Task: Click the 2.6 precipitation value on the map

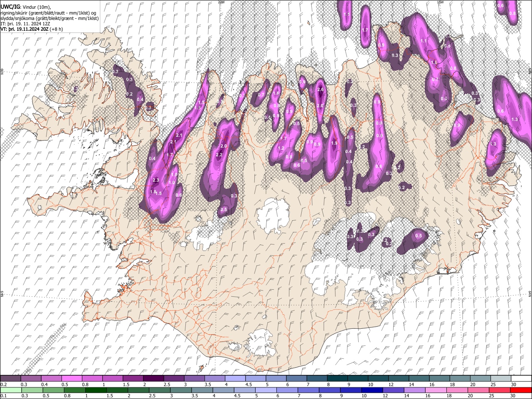Action: pos(320,90)
